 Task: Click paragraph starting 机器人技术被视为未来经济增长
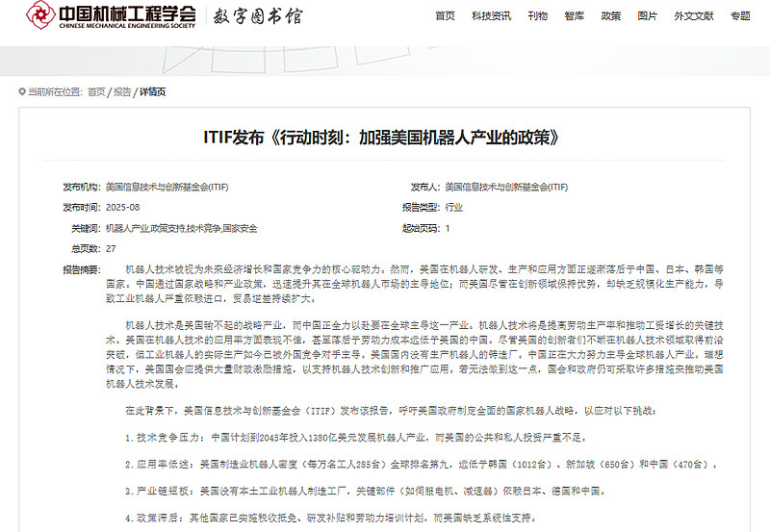pos(415,284)
